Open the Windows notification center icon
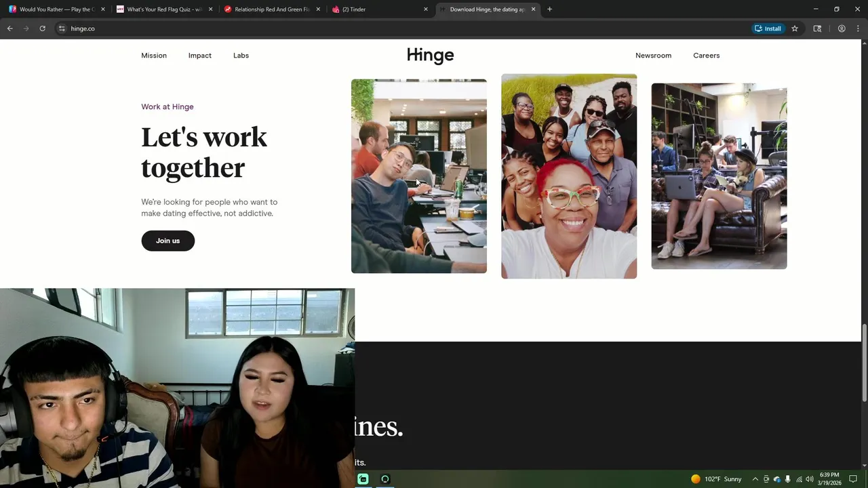868x488 pixels. pyautogui.click(x=853, y=479)
